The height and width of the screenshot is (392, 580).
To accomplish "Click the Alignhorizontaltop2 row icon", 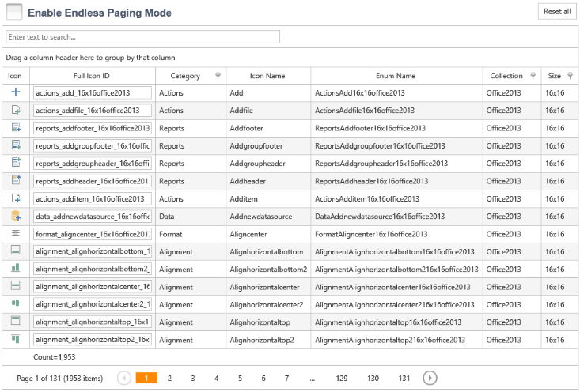I will (x=15, y=339).
